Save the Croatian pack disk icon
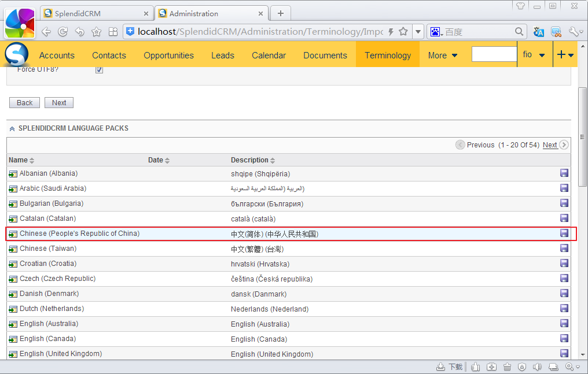The width and height of the screenshot is (588, 374). [x=564, y=263]
